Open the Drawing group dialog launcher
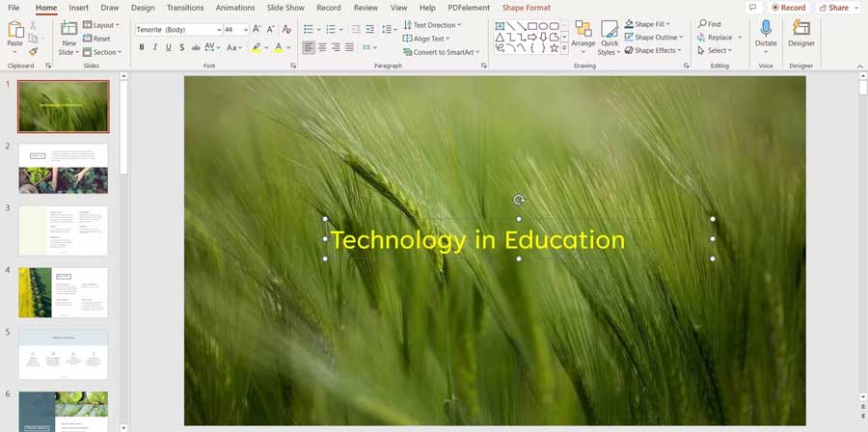Viewport: 868px width, 432px height. (686, 66)
